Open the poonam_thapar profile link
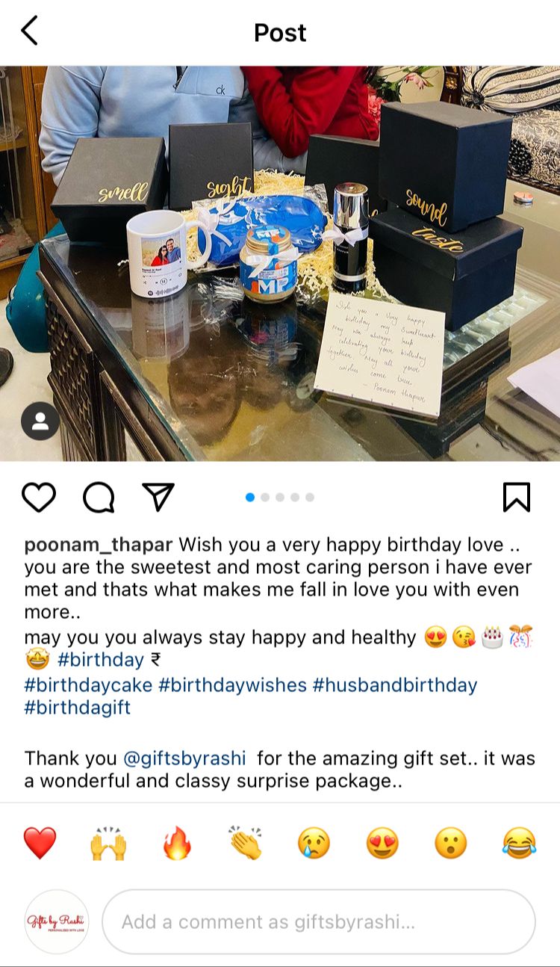The width and height of the screenshot is (560, 967). tap(99, 544)
